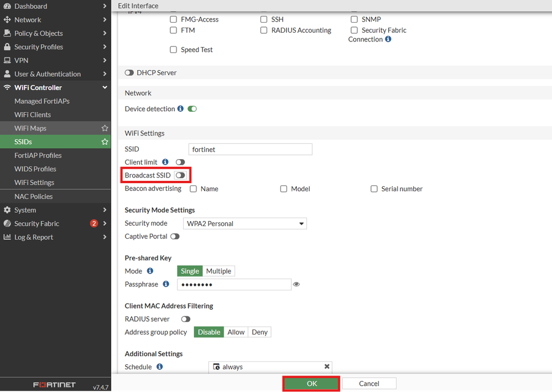
Task: Click the Dashboard gauge icon
Action: point(7,6)
